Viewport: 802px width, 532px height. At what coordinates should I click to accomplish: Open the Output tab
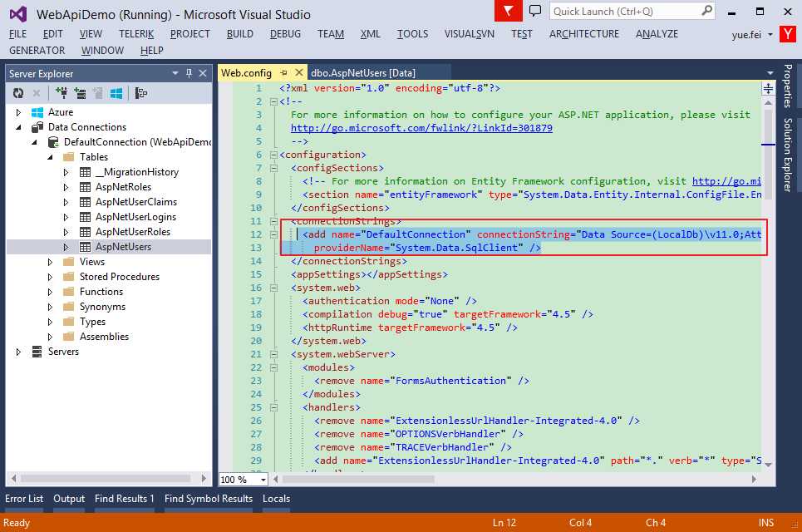(x=69, y=499)
